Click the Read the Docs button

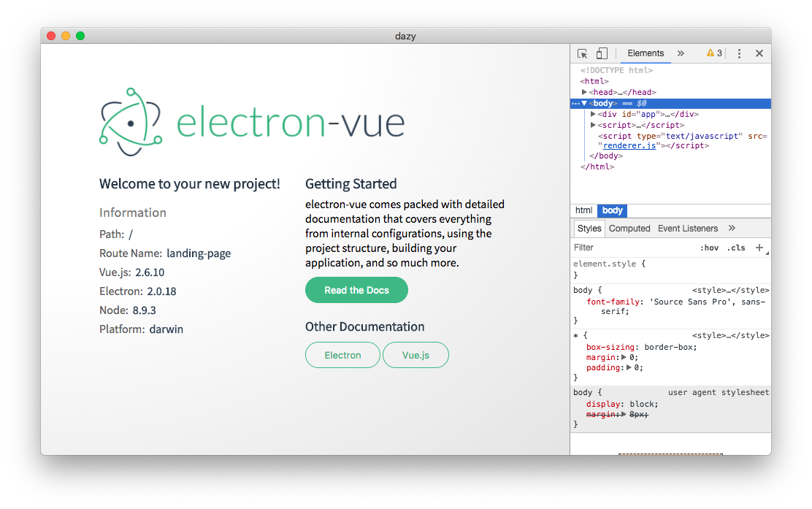(x=356, y=290)
